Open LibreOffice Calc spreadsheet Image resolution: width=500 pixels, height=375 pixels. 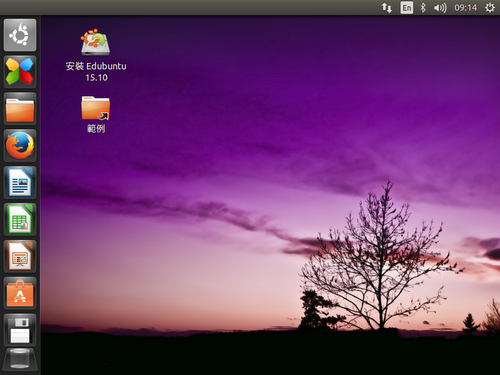pyautogui.click(x=20, y=220)
